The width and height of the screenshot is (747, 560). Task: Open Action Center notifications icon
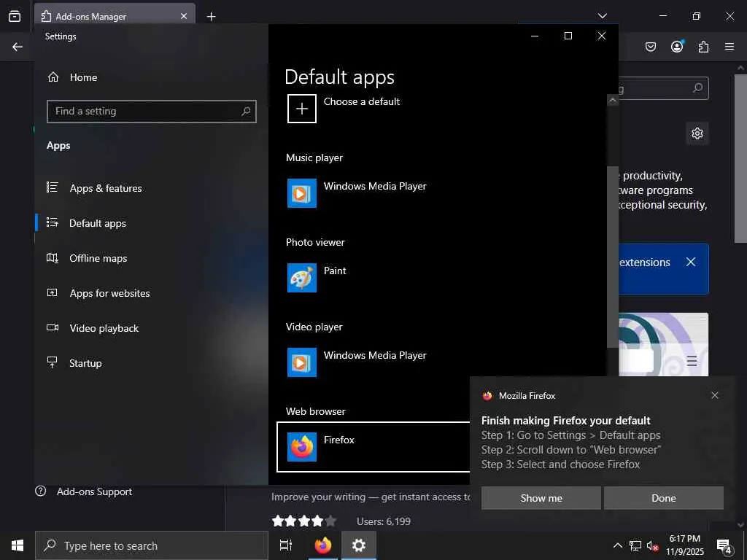click(724, 545)
